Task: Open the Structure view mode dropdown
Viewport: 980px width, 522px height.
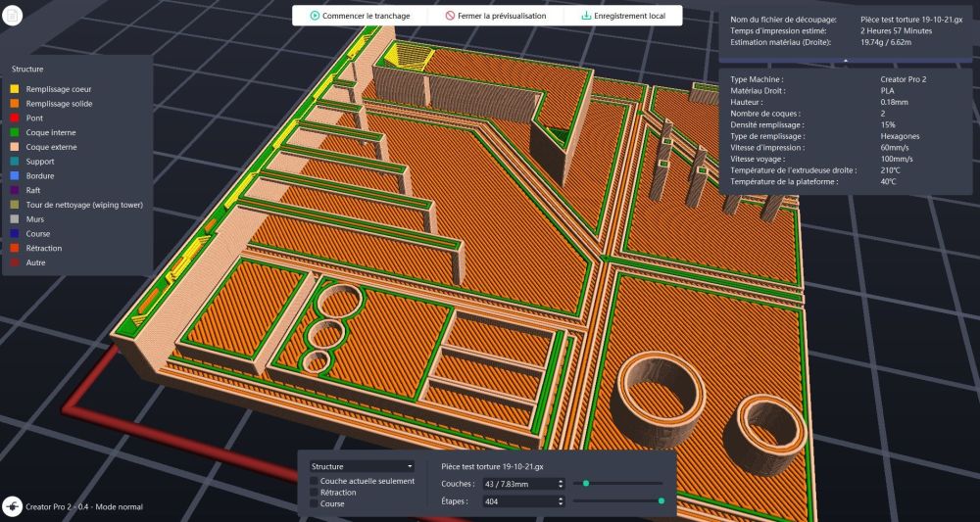Action: click(362, 466)
